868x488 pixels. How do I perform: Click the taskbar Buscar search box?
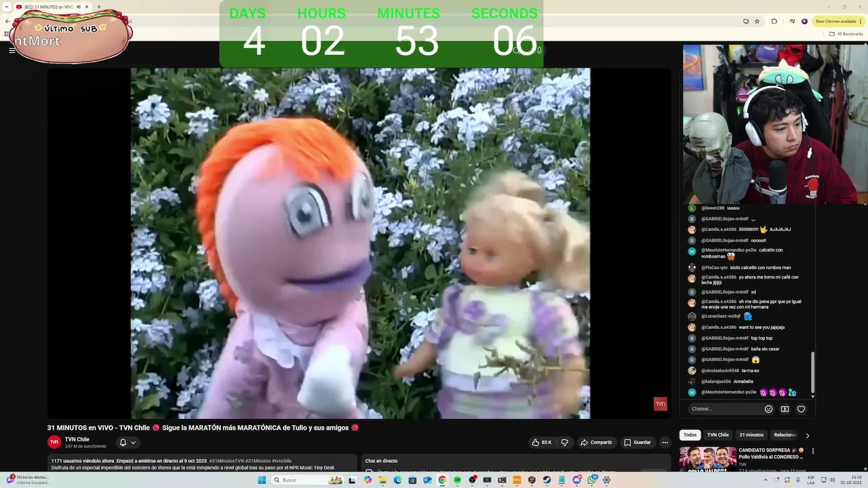tap(307, 480)
